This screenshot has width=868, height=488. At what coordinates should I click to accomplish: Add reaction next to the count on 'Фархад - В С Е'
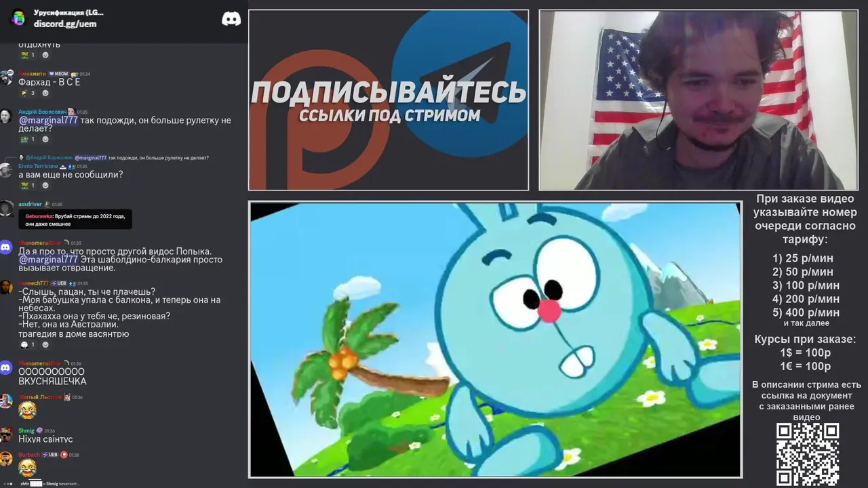[45, 93]
